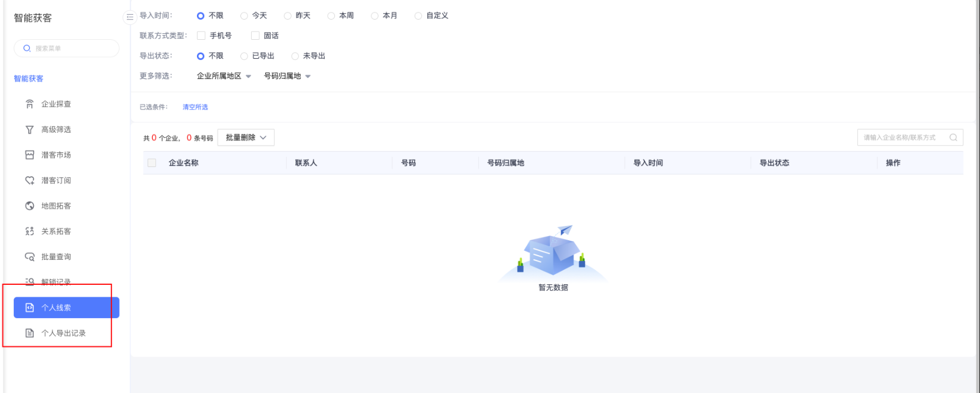Click the 潜客订阅 heart icon
Image resolution: width=980 pixels, height=393 pixels.
[x=30, y=181]
